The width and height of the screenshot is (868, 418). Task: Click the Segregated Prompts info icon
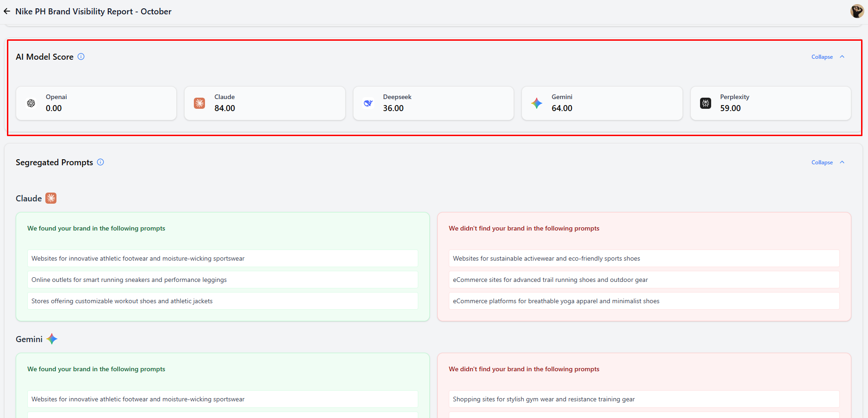tap(100, 162)
